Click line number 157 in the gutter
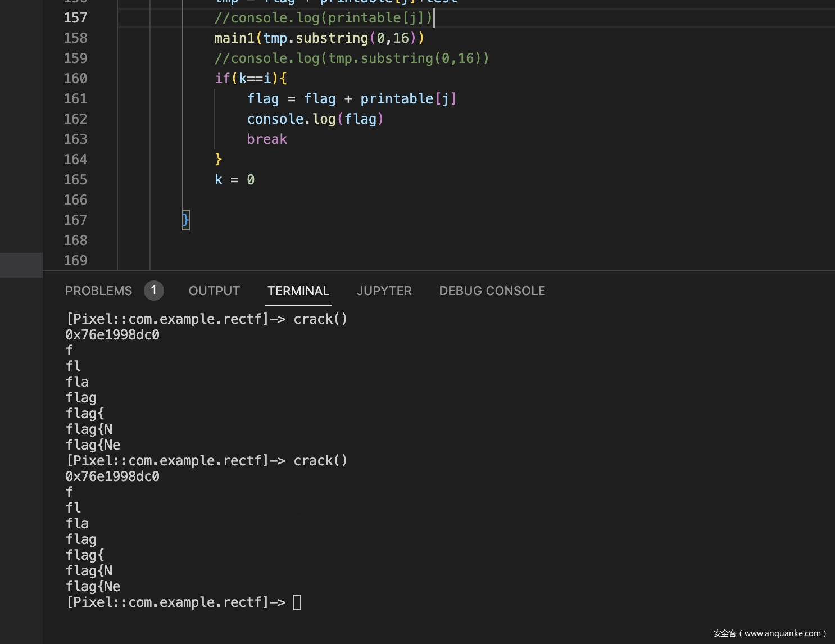 (x=75, y=18)
